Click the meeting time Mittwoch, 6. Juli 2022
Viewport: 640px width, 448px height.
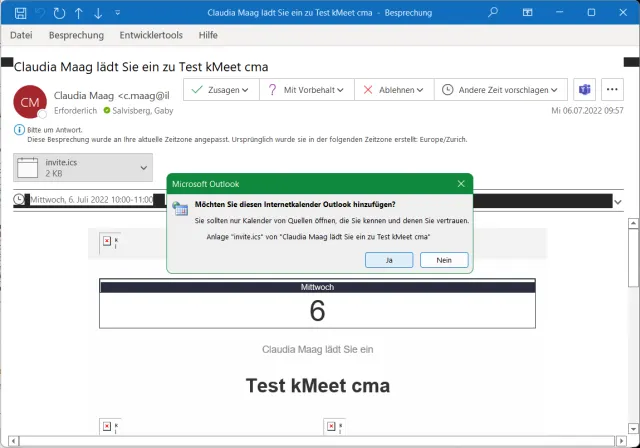91,200
